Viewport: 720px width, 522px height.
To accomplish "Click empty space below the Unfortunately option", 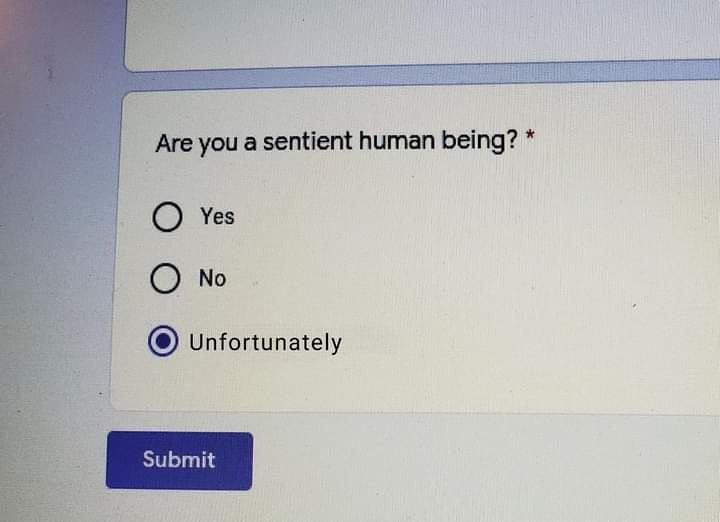I will [400, 385].
